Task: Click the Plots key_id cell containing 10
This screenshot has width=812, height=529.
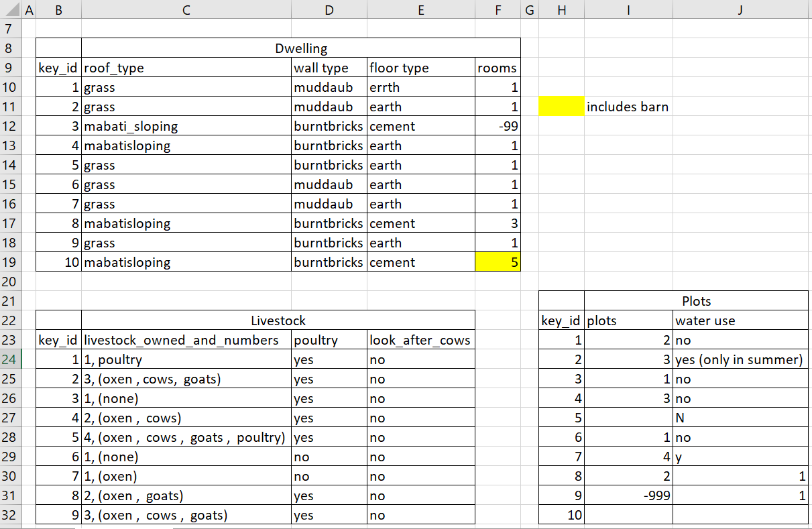Action: [x=561, y=515]
